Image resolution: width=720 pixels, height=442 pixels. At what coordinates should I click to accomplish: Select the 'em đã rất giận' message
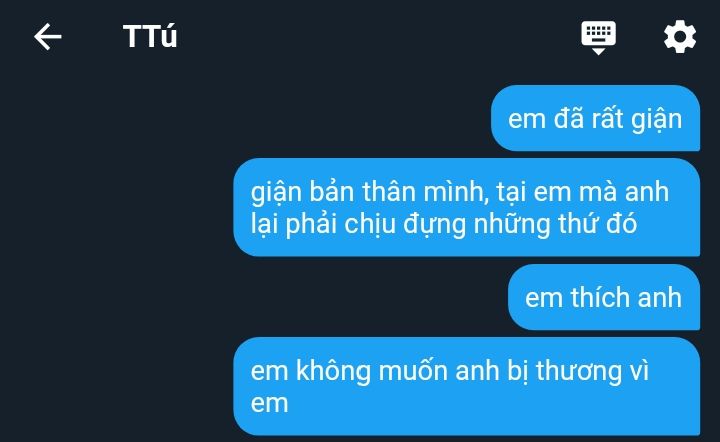[x=595, y=118]
